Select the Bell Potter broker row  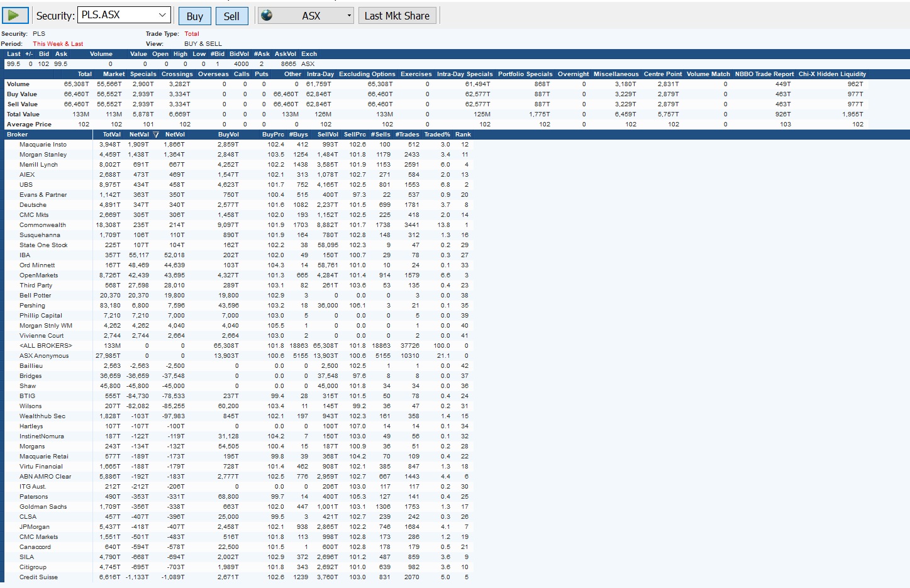click(x=239, y=296)
